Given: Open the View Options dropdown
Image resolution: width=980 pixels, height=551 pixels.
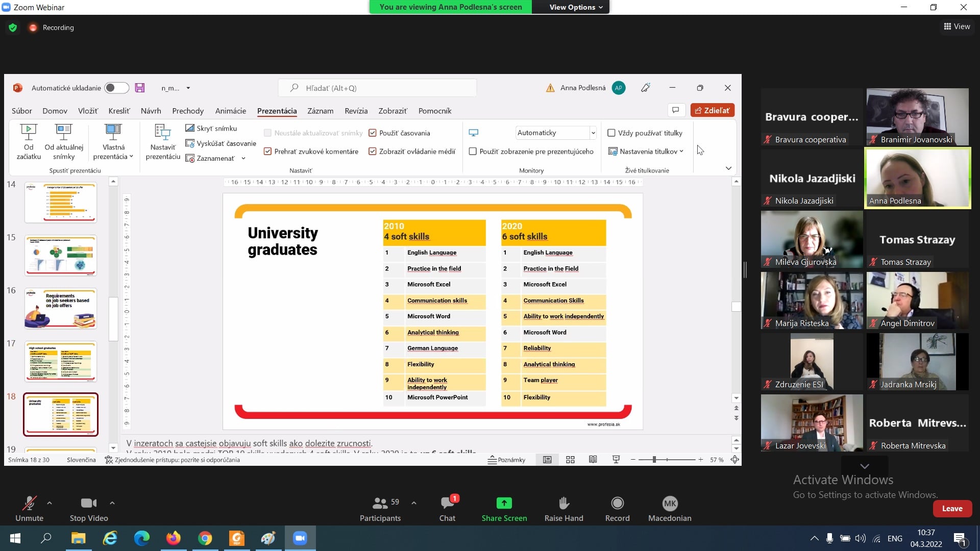Looking at the screenshot, I should 576,7.
